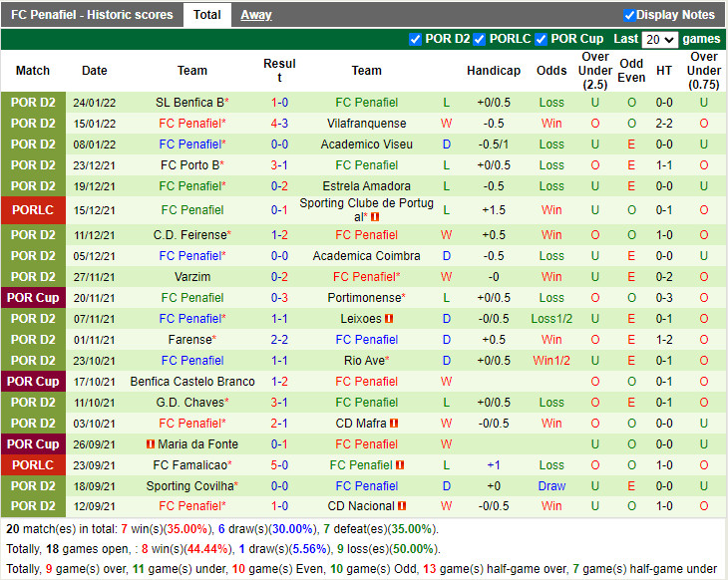This screenshot has width=728, height=580.
Task: Uncheck the POR D2 league filter
Action: pos(415,40)
